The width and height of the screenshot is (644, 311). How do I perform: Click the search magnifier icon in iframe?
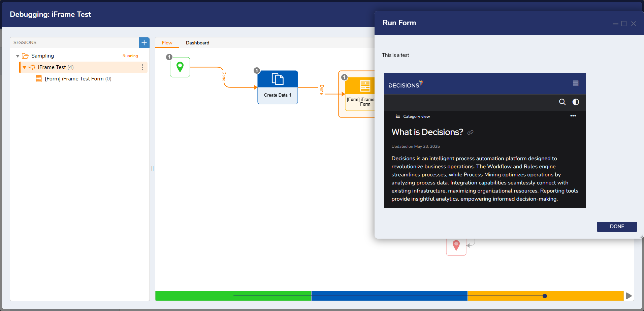[x=562, y=102]
